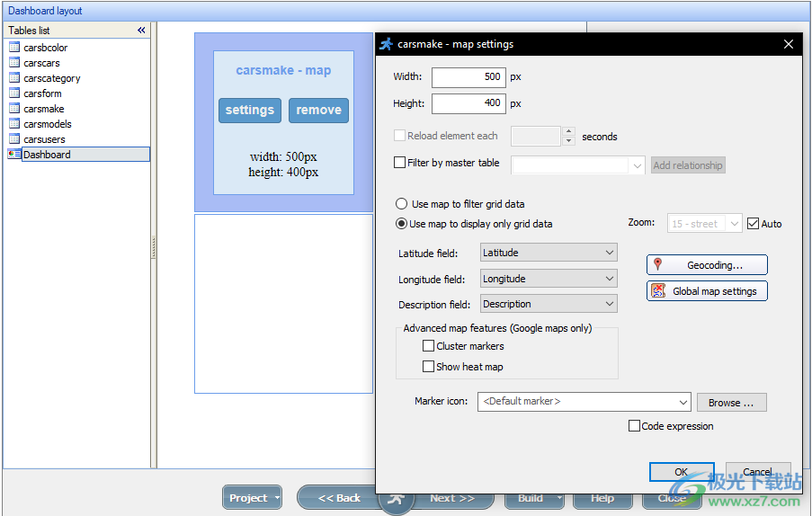Open Geocoding with the map pin button
812x516 pixels.
click(x=707, y=265)
